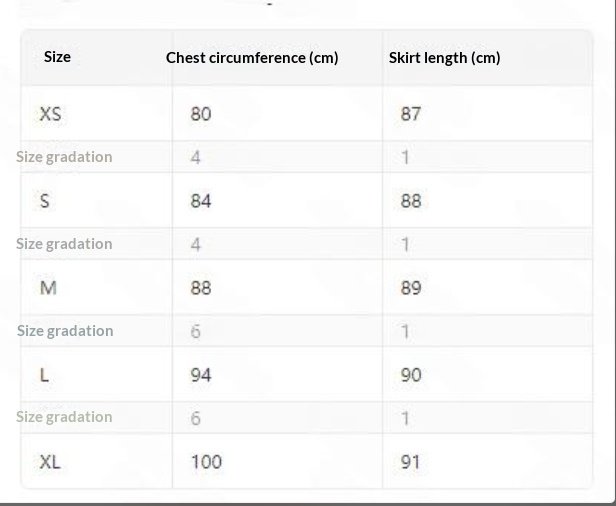The image size is (616, 506).
Task: Click chest circumference value 80
Action: (x=201, y=114)
